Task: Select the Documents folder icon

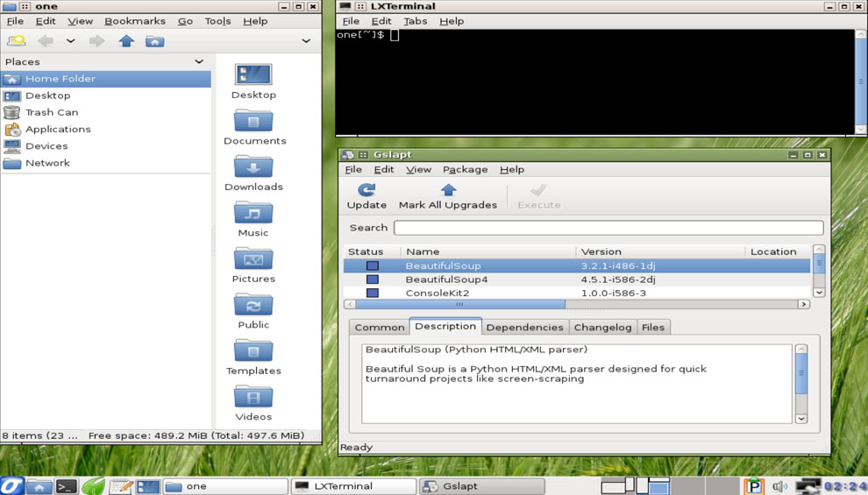Action: pos(253,121)
